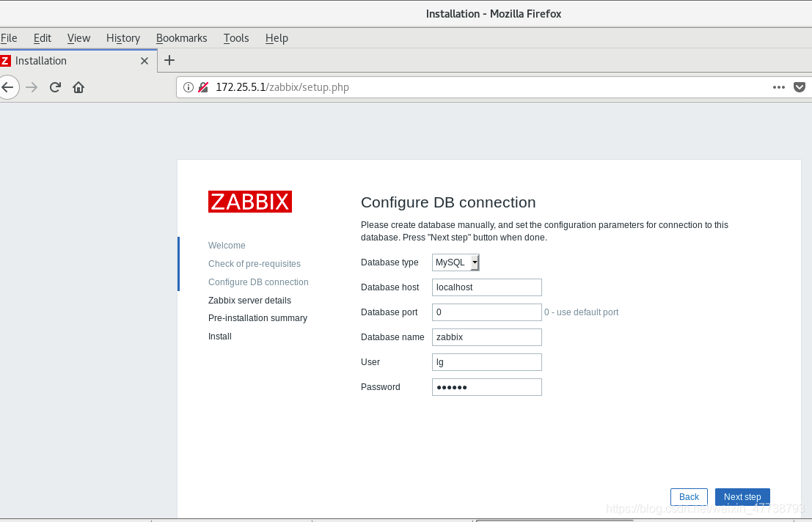Select Welcome step in sidebar

pyautogui.click(x=227, y=245)
